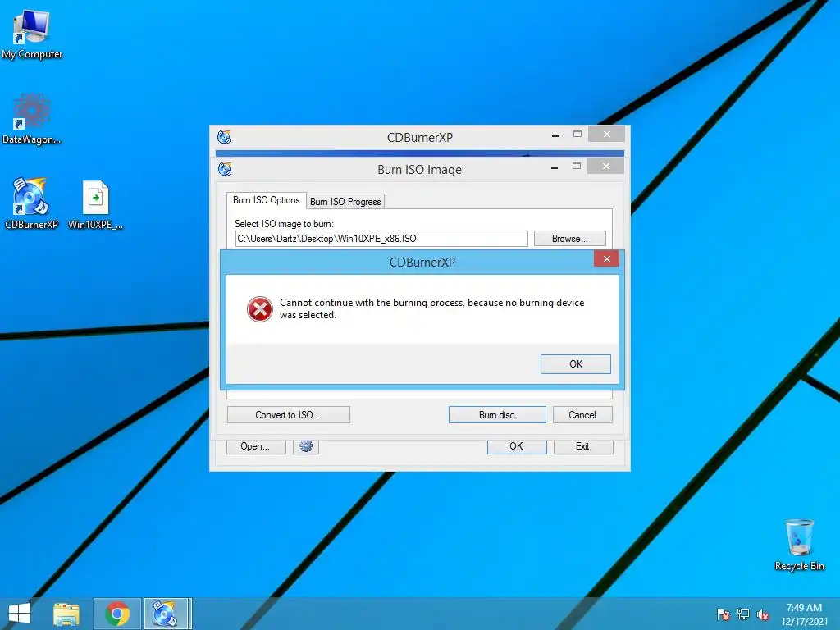
Task: Select the Win10XPE file on desktop
Action: (x=95, y=204)
